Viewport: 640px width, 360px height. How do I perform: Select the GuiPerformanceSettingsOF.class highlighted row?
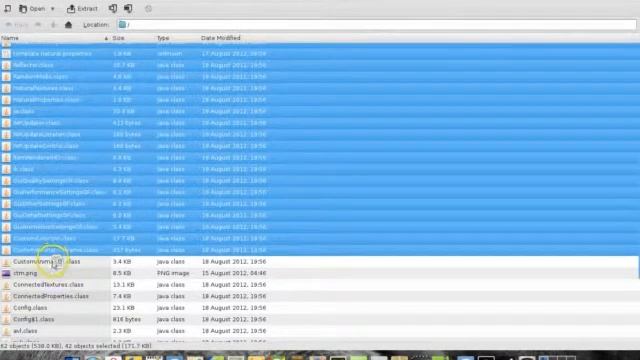pyautogui.click(x=320, y=192)
